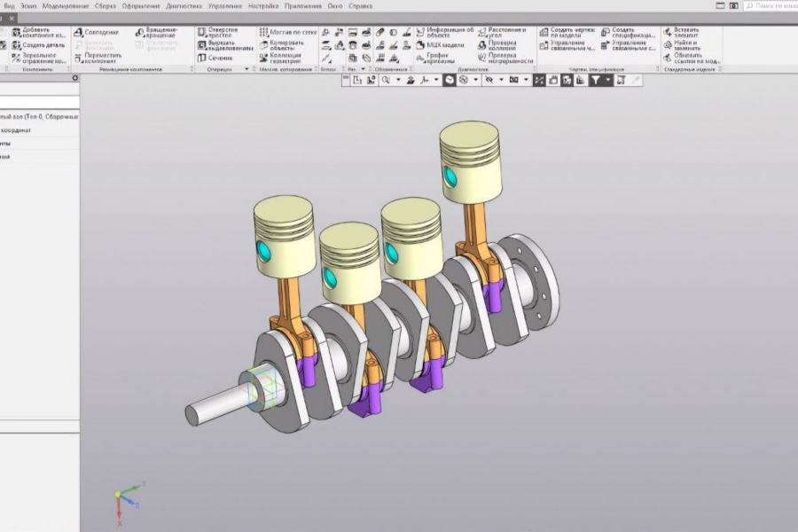Image resolution: width=798 pixels, height=532 pixels.
Task: Click the Отверстие простое operation
Action: pos(218,33)
